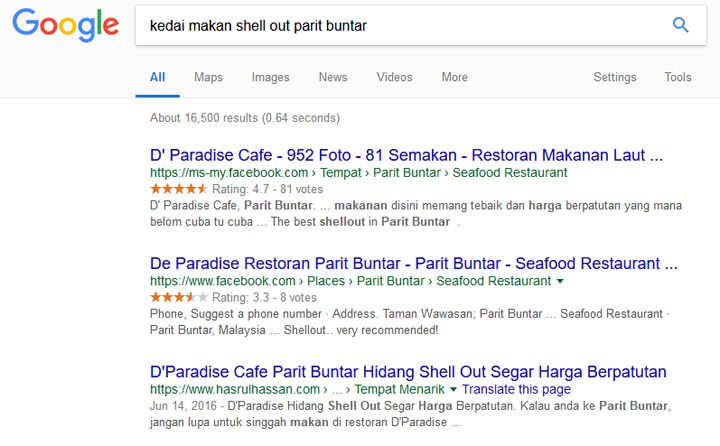Click snippet 'The best shellout in Parit Buntar'
Viewport: 720px width, 446px height.
360,222
